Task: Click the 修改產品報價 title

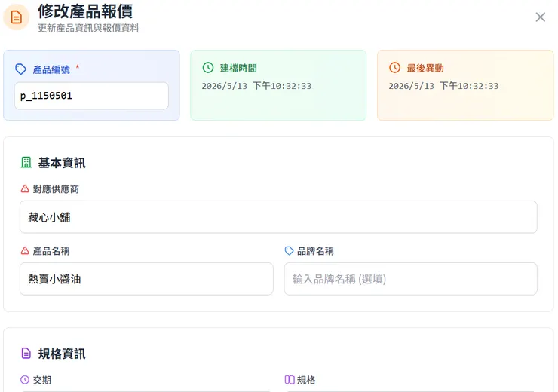Action: click(x=85, y=11)
